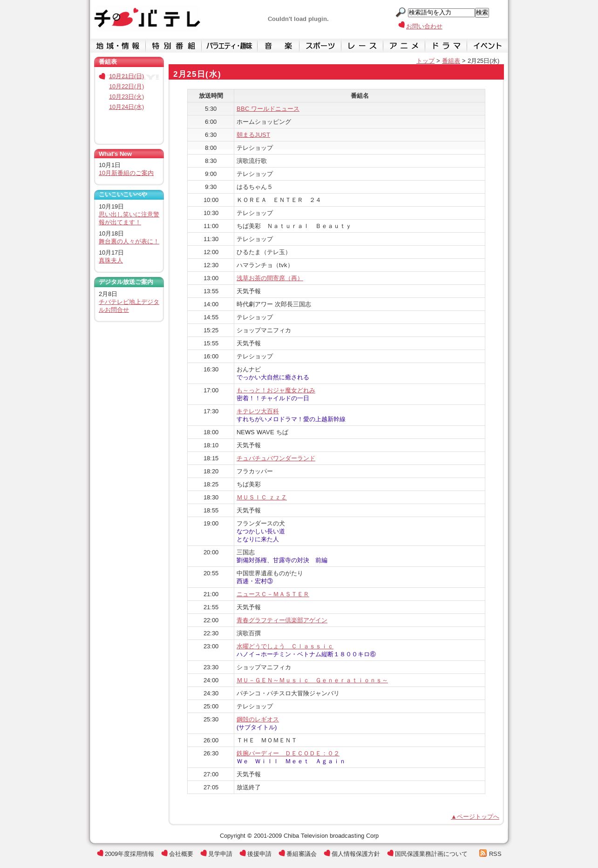Click the heart icon beside 2009年度採用情報
This screenshot has height=868, width=598.
tap(100, 853)
